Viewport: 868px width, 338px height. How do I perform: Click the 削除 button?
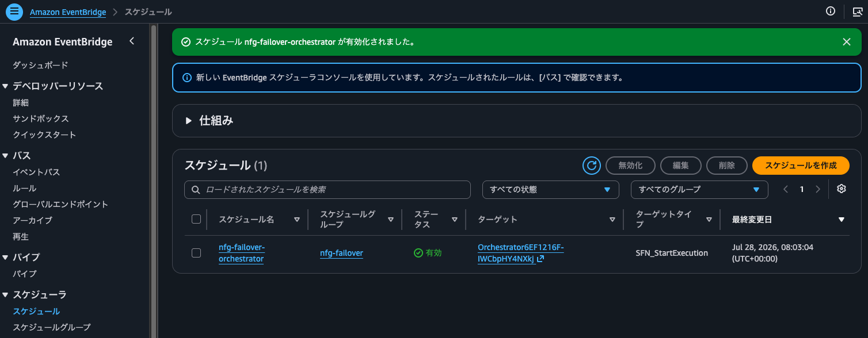click(x=727, y=166)
